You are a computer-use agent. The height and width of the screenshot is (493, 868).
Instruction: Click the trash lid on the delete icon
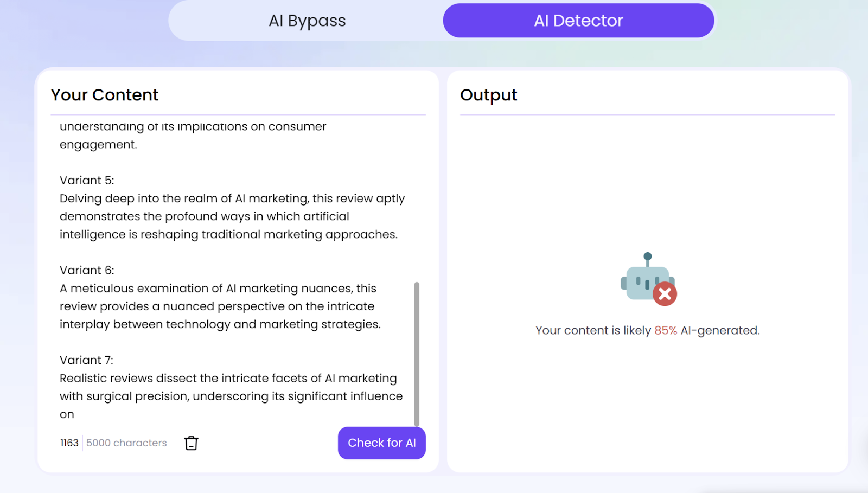(x=191, y=438)
